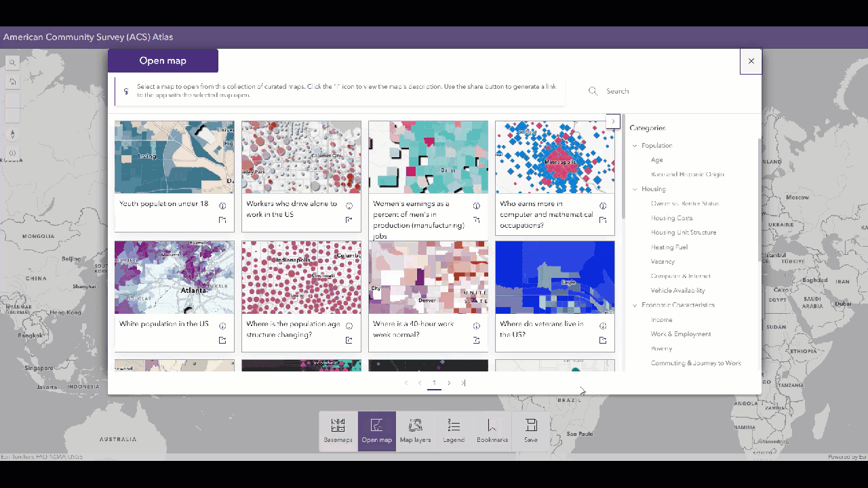Select the Income category link
The height and width of the screenshot is (488, 868).
(x=662, y=319)
